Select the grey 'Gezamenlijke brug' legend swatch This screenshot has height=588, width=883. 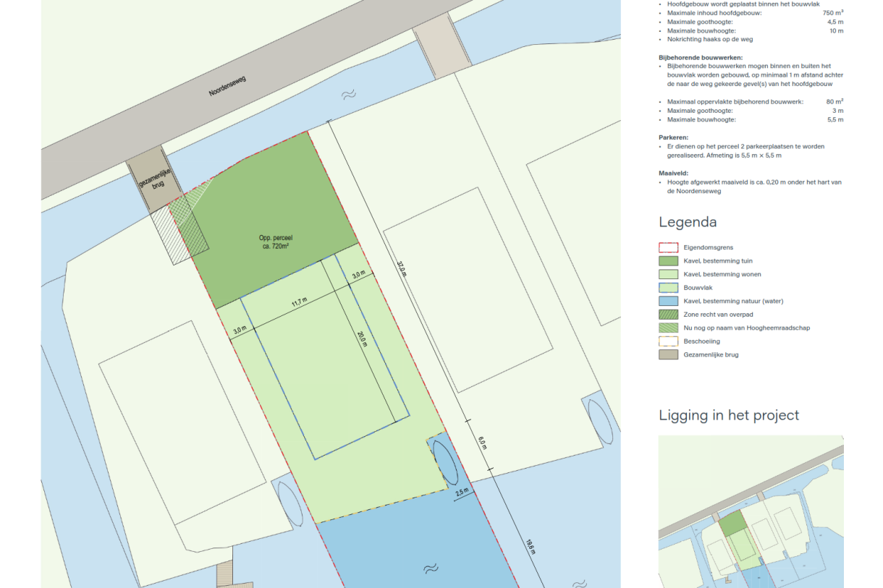[667, 354]
